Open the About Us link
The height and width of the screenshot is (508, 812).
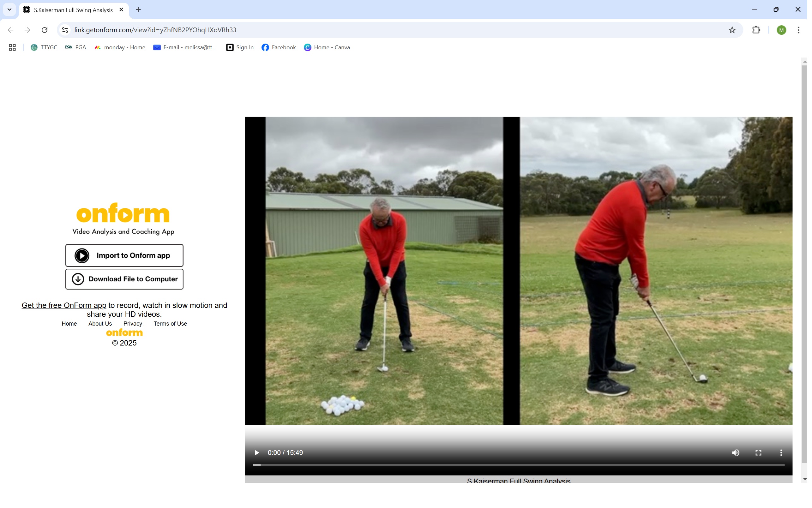pyautogui.click(x=100, y=324)
